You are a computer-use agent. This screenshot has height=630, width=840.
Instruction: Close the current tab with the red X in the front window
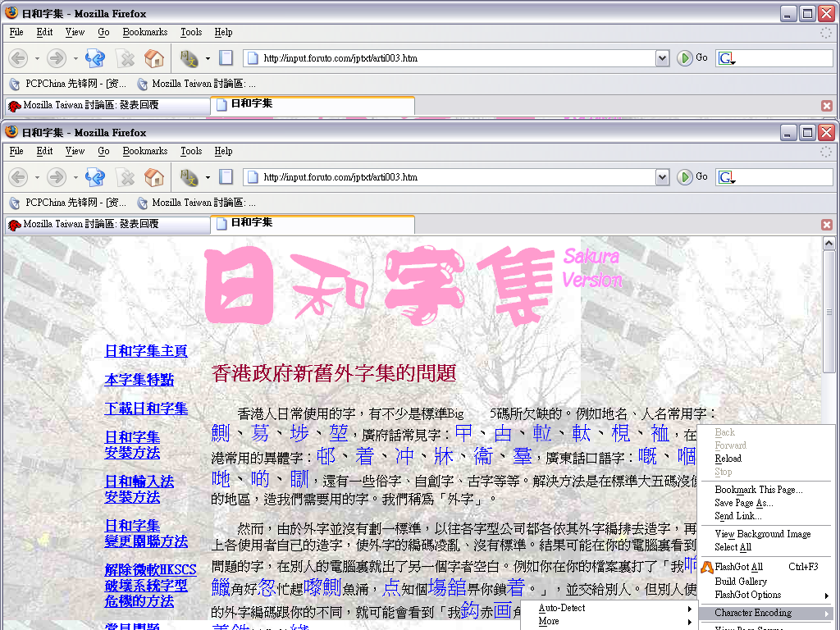coord(827,225)
